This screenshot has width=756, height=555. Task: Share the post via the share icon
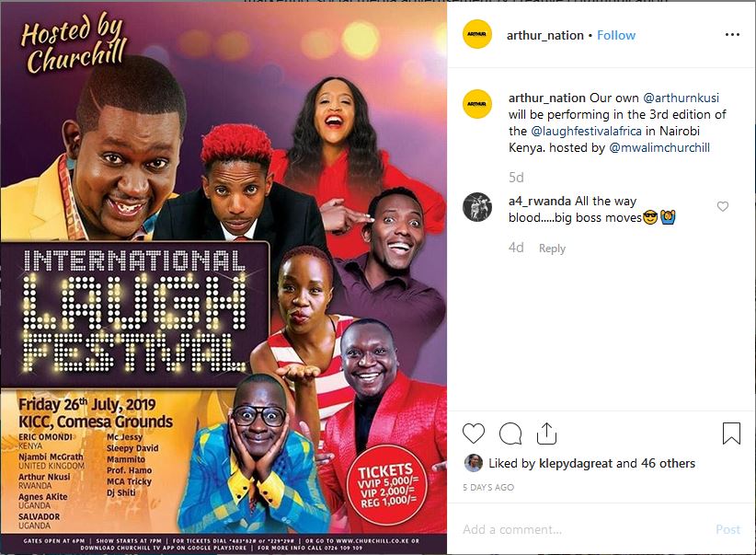(x=546, y=433)
